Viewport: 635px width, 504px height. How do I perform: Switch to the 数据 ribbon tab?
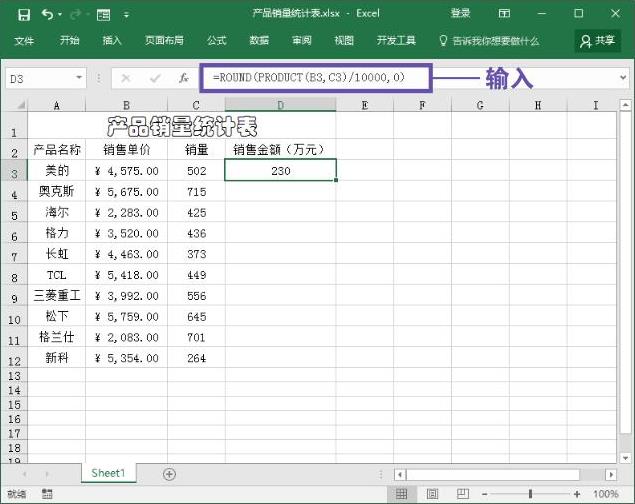click(259, 40)
